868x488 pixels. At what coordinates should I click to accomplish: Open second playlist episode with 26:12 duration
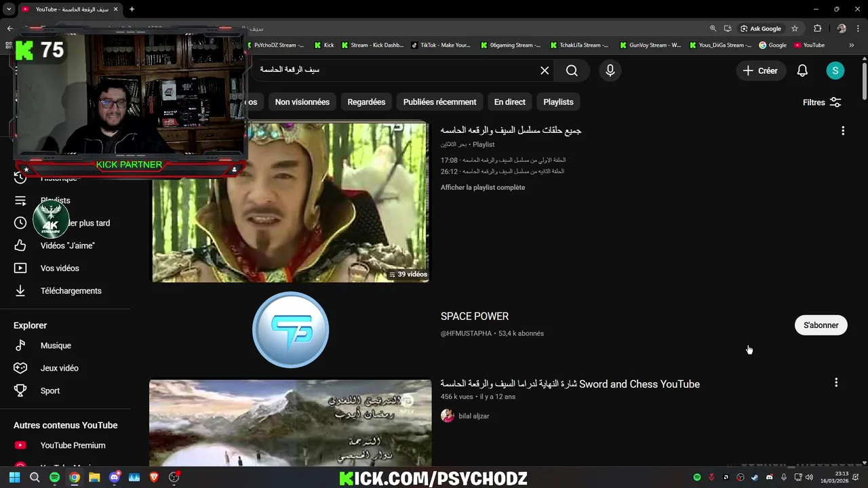coord(503,171)
